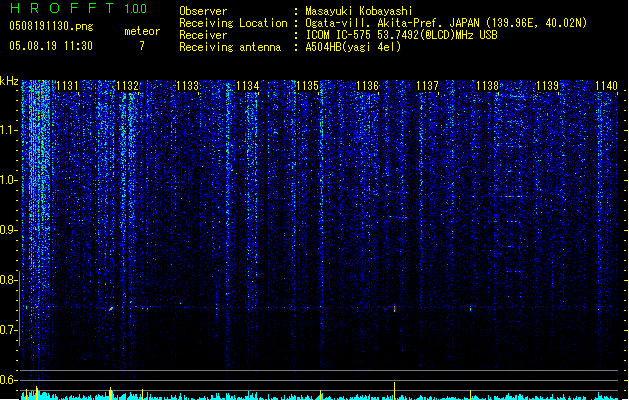This screenshot has height=400, width=629.
Task: Click the 1.1 kHz axis label
Action: coord(8,130)
